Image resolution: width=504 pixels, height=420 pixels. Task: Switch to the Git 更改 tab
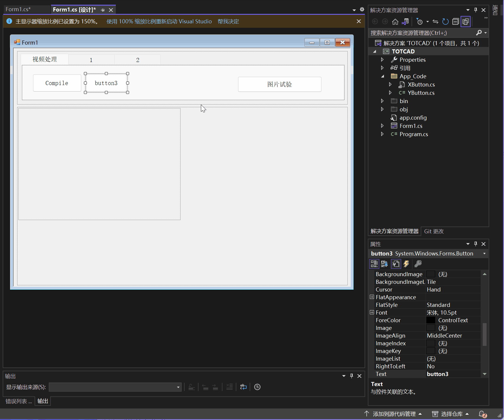pyautogui.click(x=434, y=231)
